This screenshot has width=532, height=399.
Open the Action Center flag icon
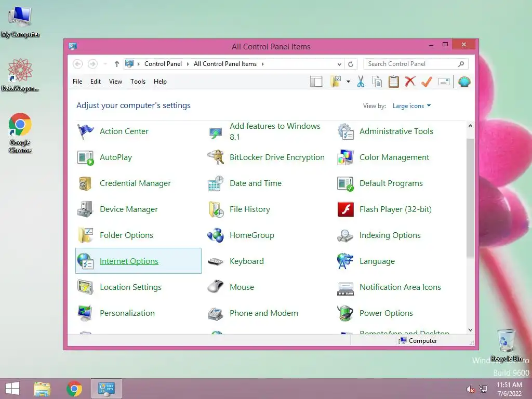pyautogui.click(x=85, y=131)
